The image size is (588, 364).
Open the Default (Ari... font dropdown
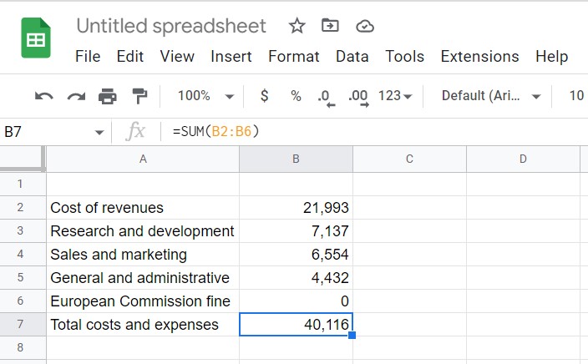click(x=491, y=96)
